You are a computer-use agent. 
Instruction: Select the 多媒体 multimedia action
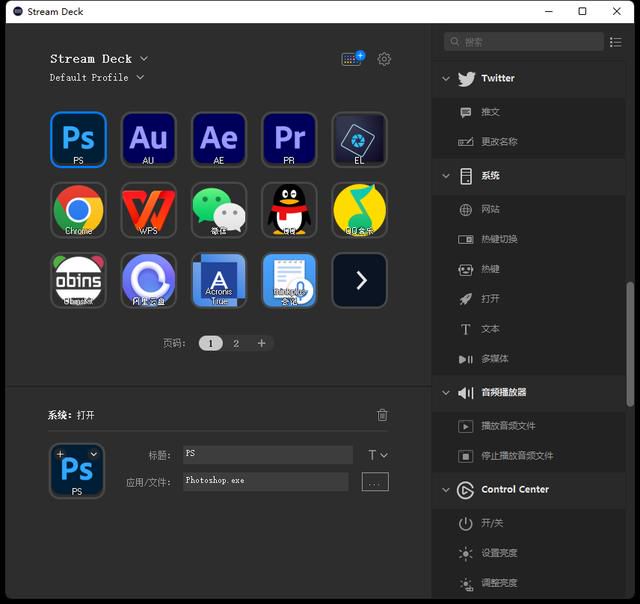tap(529, 359)
